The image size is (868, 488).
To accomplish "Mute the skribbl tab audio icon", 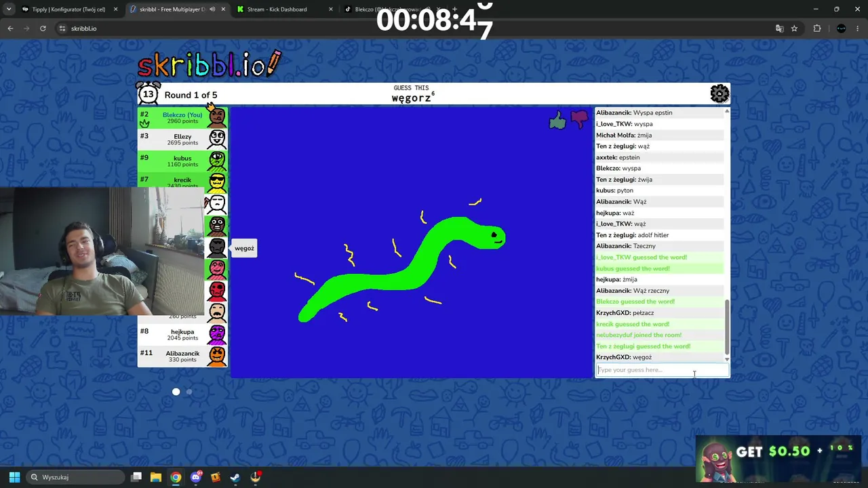I will pyautogui.click(x=212, y=9).
